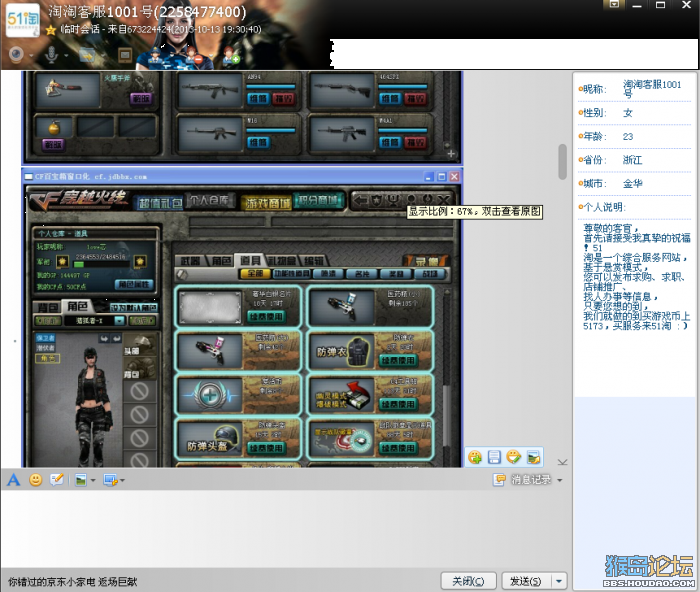Start a video call with webcam icon
The height and width of the screenshot is (592, 700).
(x=17, y=54)
